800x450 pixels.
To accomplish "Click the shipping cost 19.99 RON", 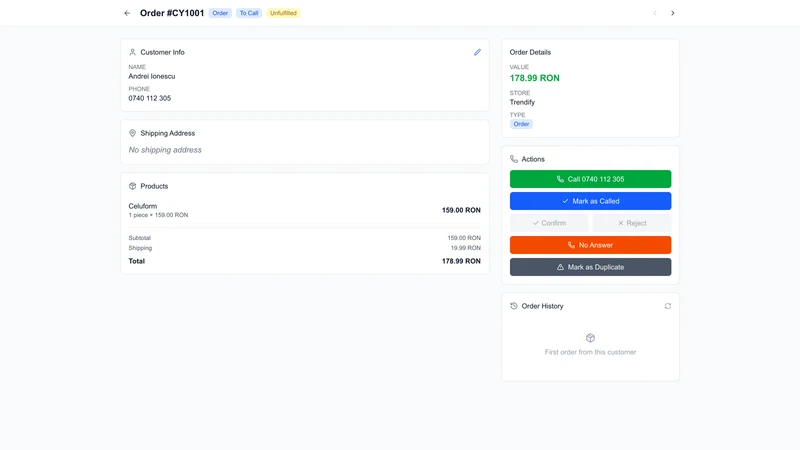I will pos(465,248).
